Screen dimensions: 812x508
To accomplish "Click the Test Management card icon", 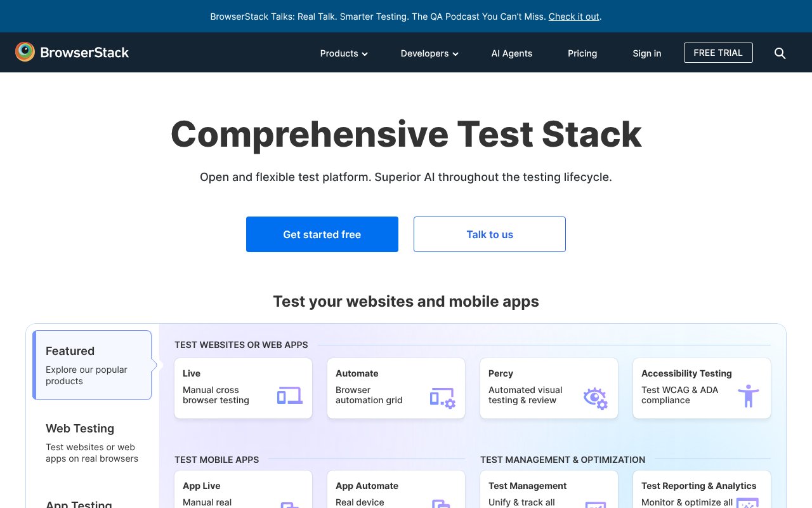I will pyautogui.click(x=595, y=504).
